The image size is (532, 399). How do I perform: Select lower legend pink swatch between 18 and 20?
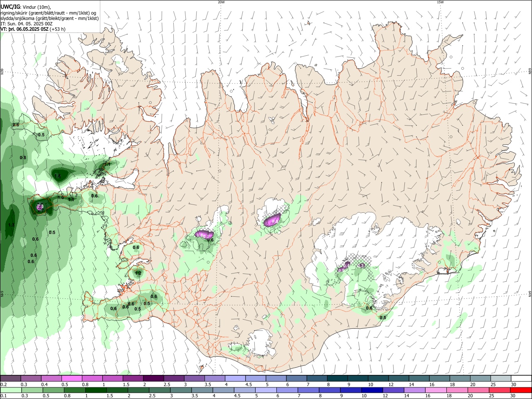point(456,390)
